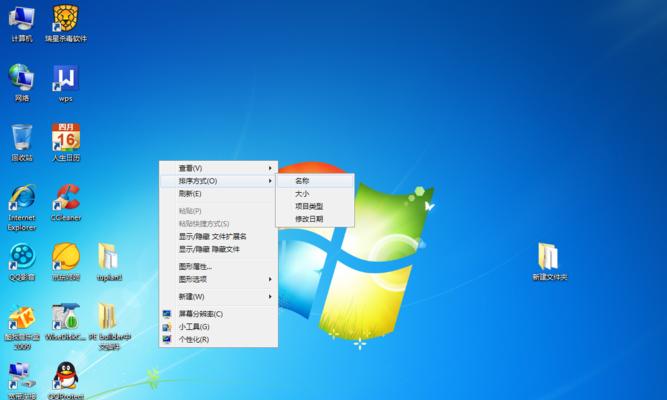This screenshot has height=400, width=667.
Task: Click the 小工具(G) gadgets menu icon
Action: coord(167,327)
